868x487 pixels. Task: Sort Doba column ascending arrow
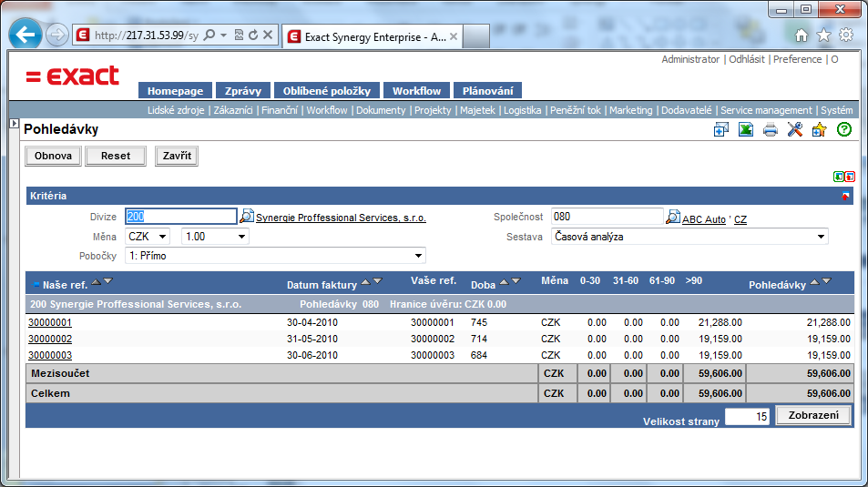[x=505, y=281]
